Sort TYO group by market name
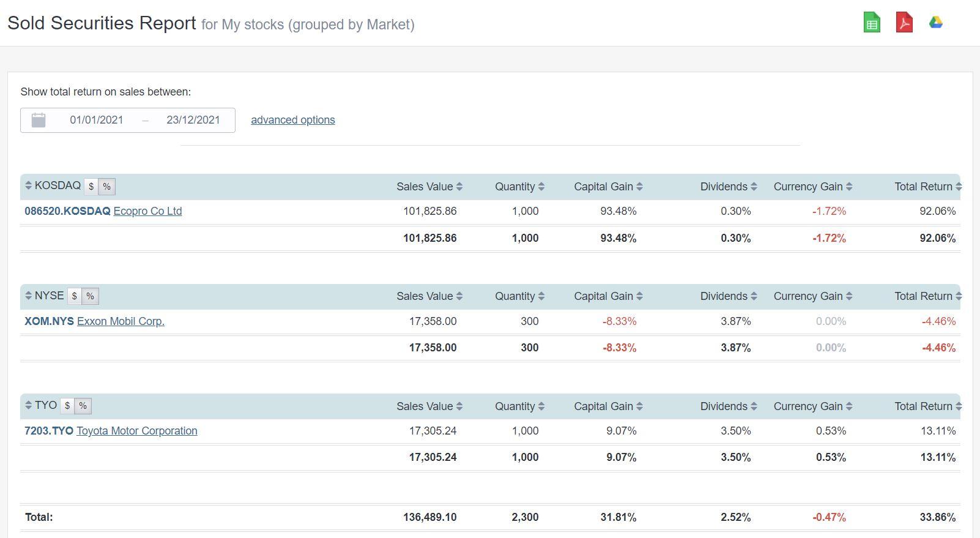 point(28,405)
